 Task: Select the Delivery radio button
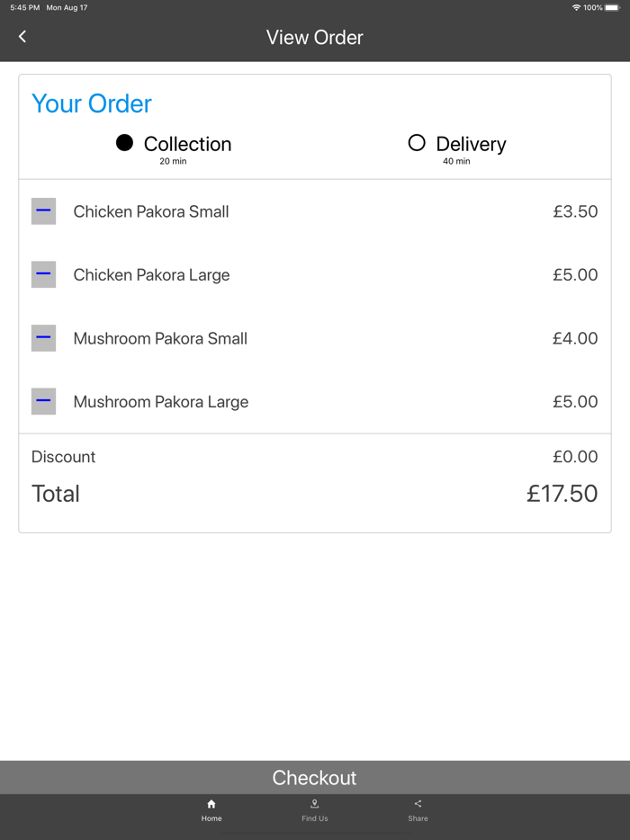click(x=417, y=143)
